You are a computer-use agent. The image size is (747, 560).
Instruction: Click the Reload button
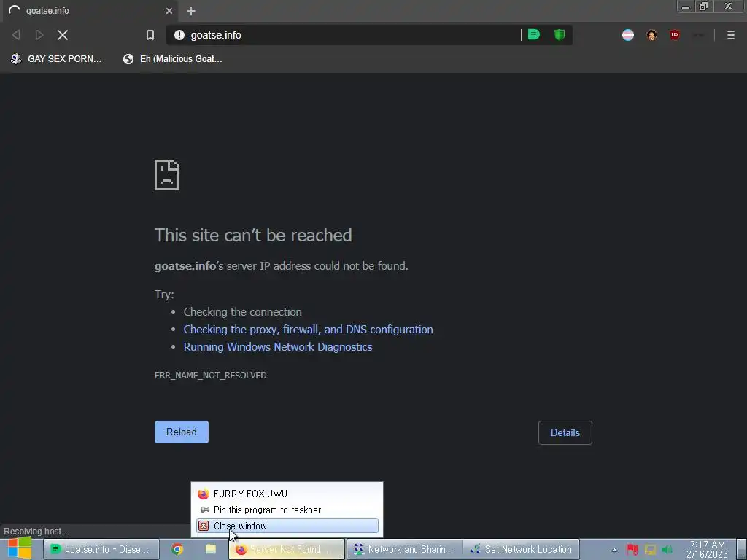click(x=182, y=432)
